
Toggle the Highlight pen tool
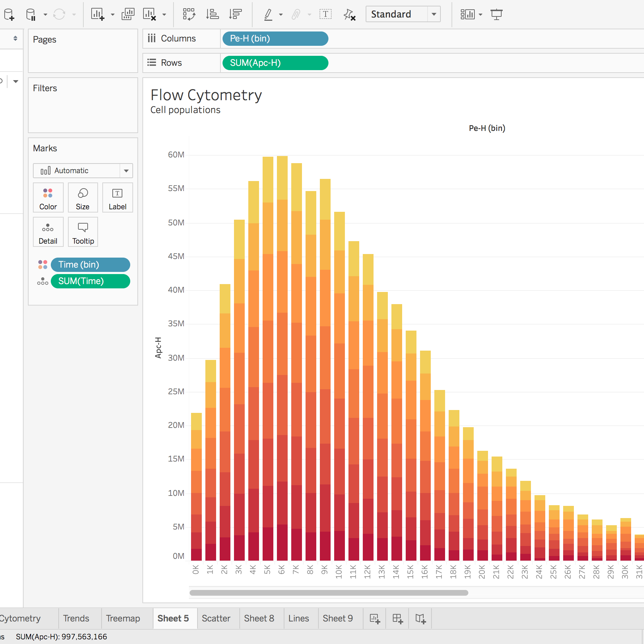pos(268,14)
